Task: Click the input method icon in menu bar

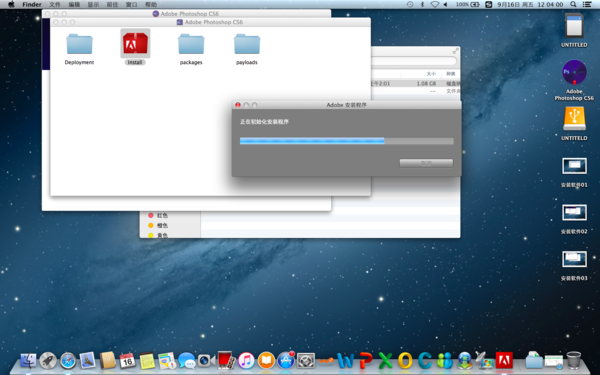Action: [x=489, y=4]
